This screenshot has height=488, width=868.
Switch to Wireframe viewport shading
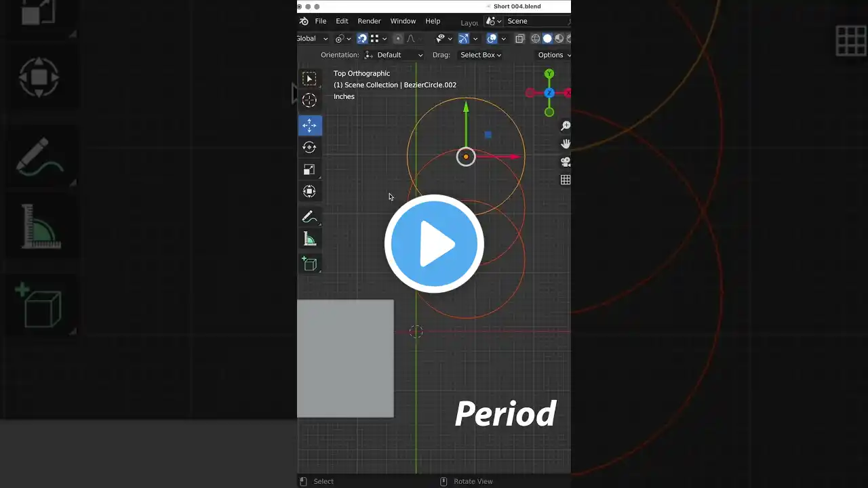tap(536, 39)
